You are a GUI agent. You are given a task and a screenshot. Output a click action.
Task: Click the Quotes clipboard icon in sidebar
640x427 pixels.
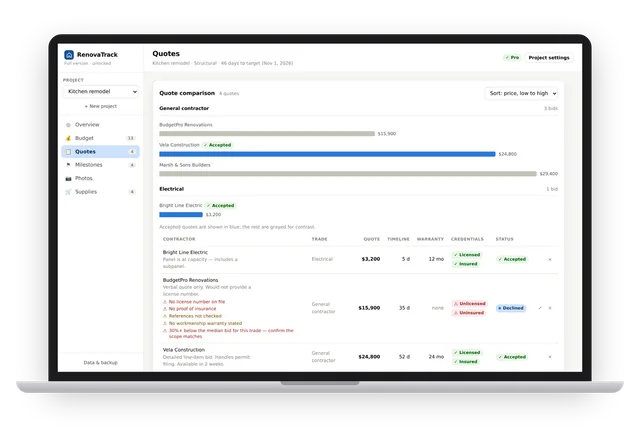pyautogui.click(x=68, y=152)
